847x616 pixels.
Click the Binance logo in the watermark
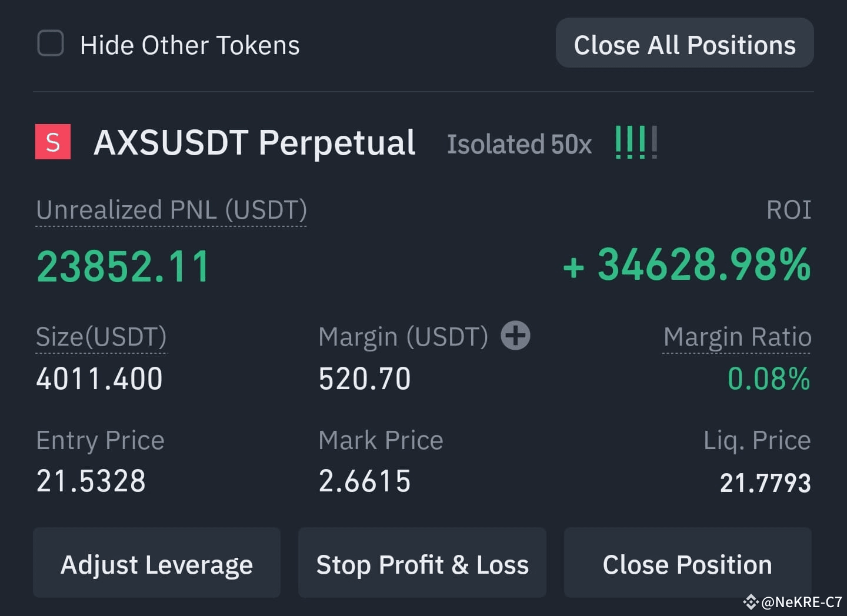tap(751, 602)
